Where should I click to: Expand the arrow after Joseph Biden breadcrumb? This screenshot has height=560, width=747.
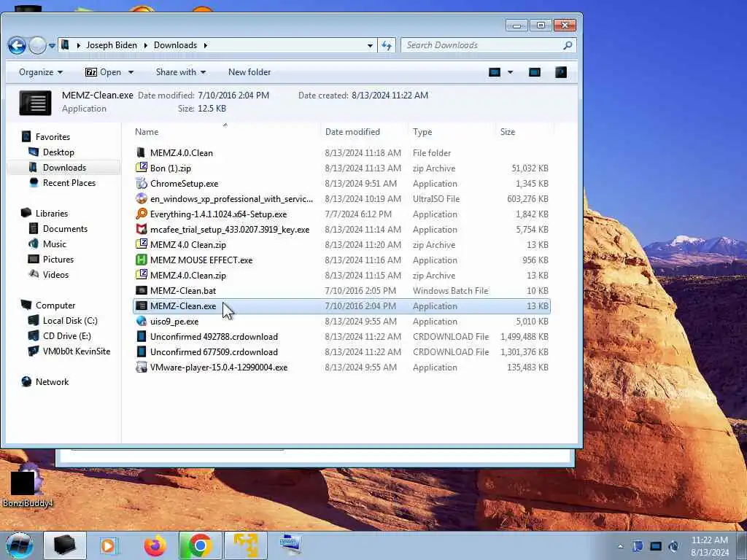[145, 45]
